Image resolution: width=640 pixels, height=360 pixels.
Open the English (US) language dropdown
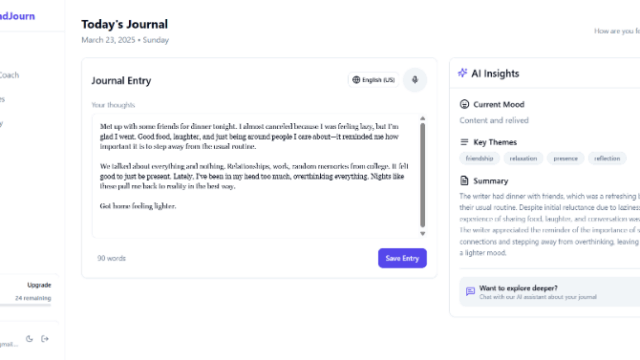point(373,80)
